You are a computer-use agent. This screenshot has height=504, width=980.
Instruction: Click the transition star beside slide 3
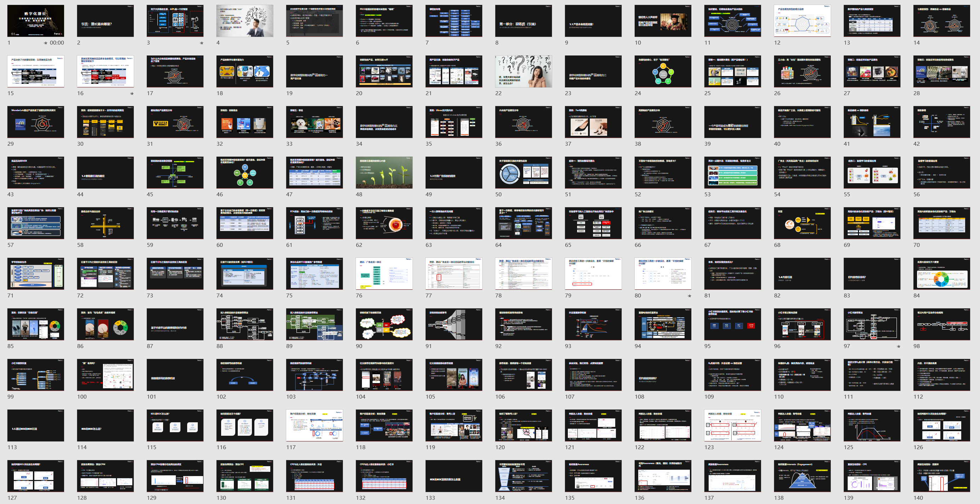(202, 43)
